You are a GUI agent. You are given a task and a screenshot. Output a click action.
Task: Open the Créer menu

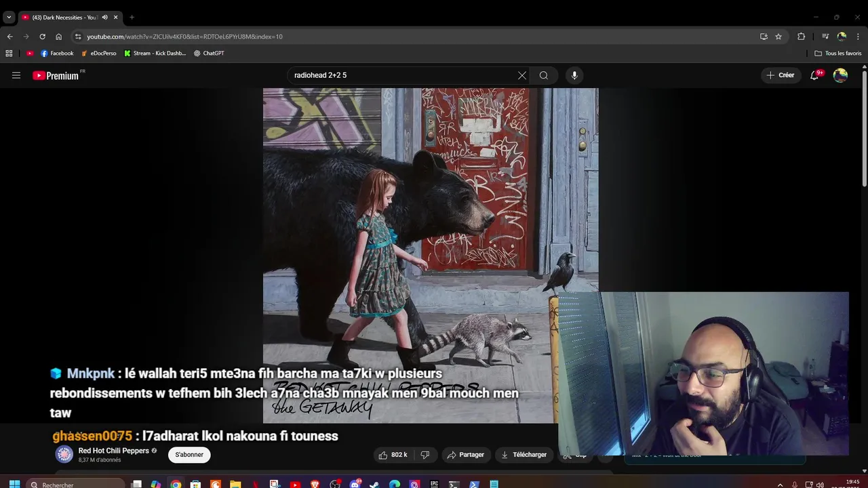(781, 75)
